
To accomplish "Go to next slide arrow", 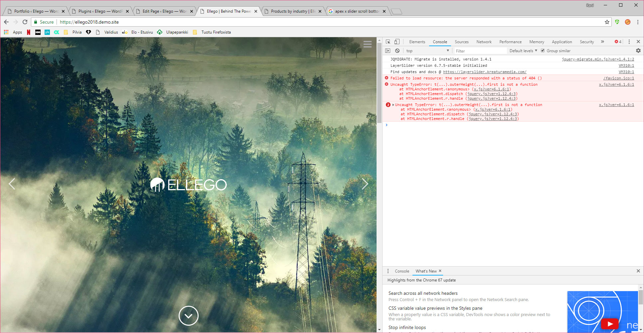I will coord(365,183).
